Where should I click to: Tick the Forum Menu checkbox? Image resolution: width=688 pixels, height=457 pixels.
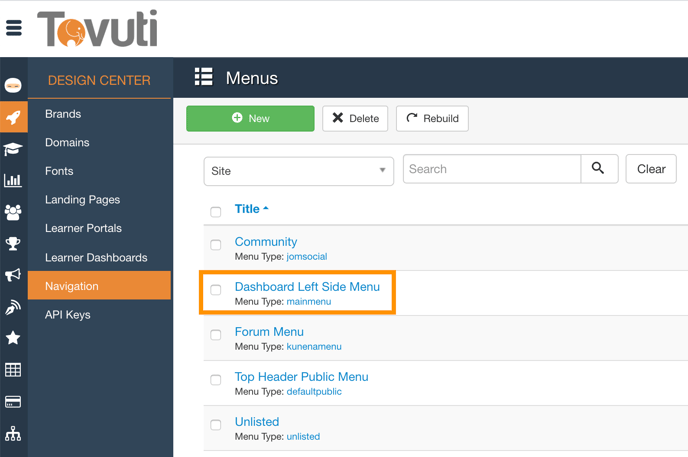pos(216,335)
